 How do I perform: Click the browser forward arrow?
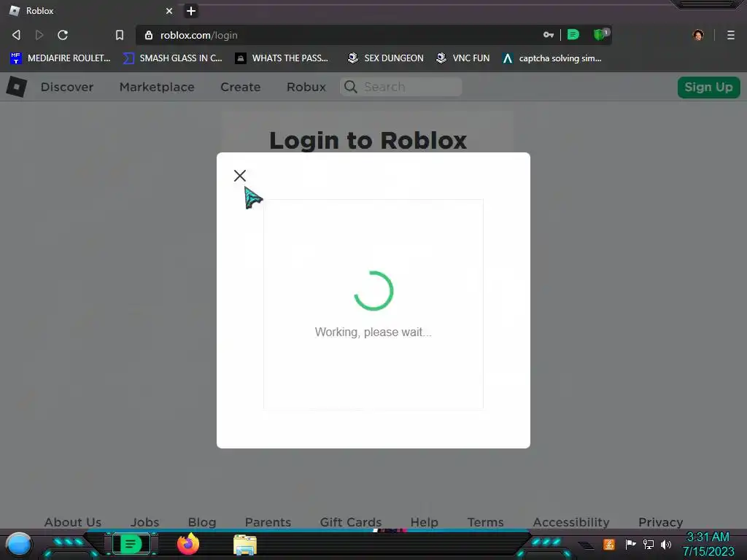[39, 35]
